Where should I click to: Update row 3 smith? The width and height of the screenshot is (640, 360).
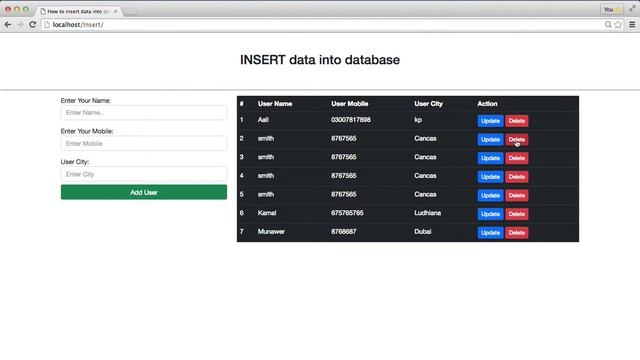490,158
